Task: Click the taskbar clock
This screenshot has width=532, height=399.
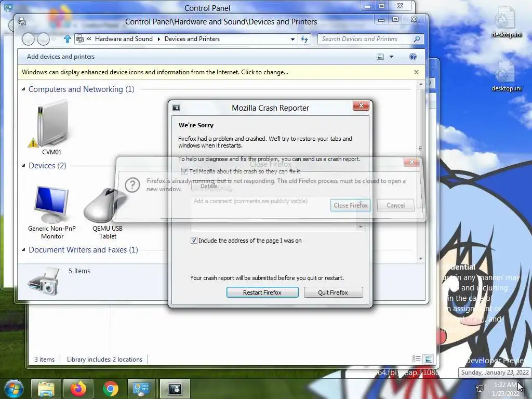Action: point(506,389)
